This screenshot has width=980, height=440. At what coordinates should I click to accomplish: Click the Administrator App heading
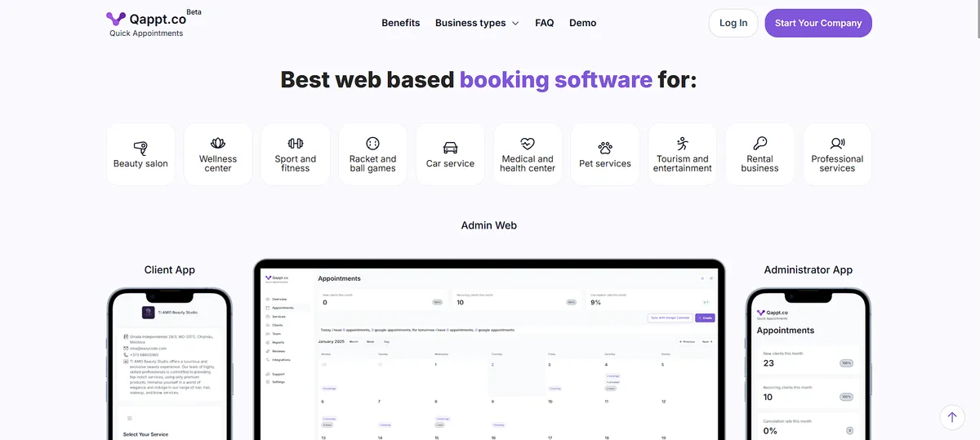808,269
